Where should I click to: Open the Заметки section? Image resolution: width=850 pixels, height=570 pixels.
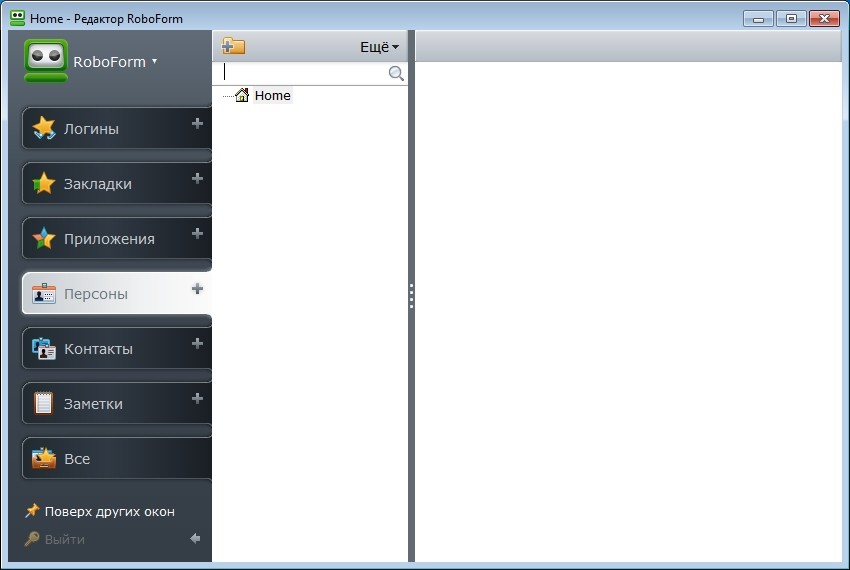[x=117, y=404]
